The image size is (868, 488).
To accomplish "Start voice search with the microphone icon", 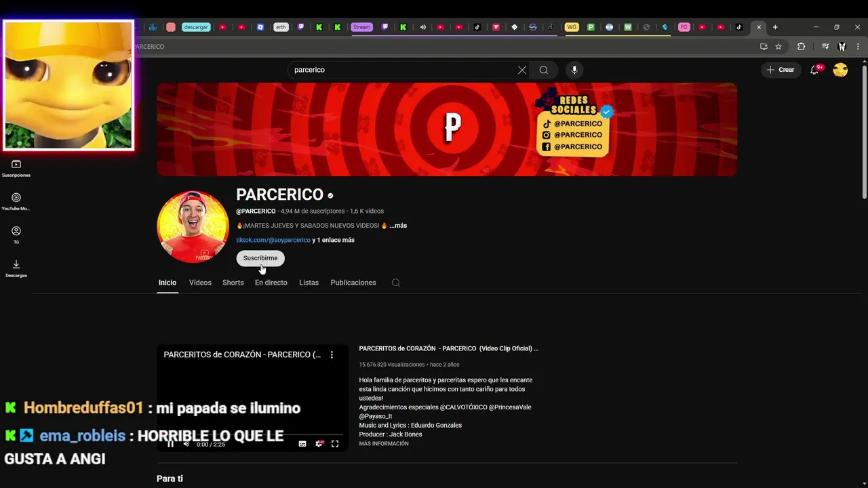I will pyautogui.click(x=574, y=70).
